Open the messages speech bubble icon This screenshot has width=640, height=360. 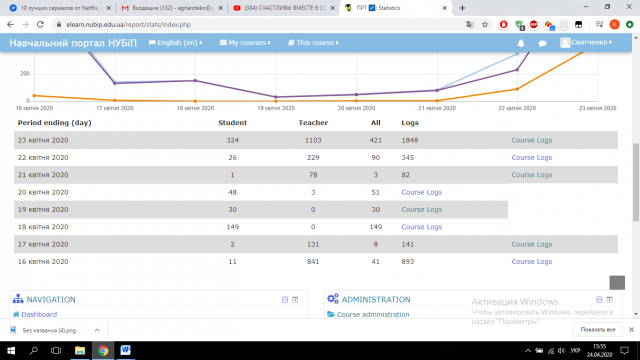click(542, 43)
